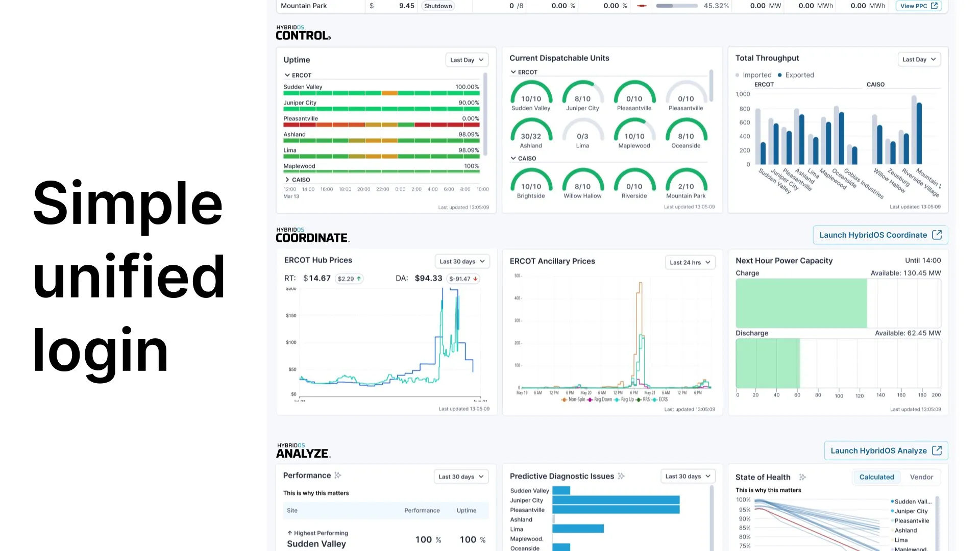Click the sparkle icon next to State of Health
This screenshot has width=980, height=551.
802,477
